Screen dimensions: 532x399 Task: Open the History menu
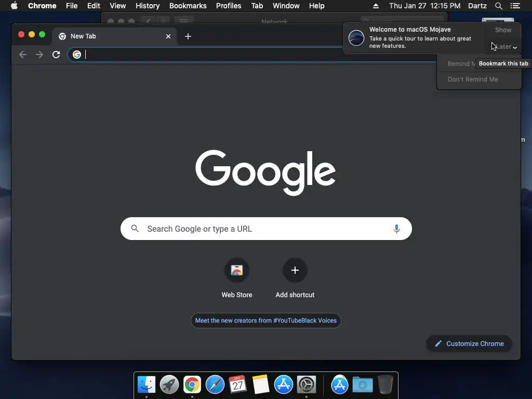(x=148, y=6)
